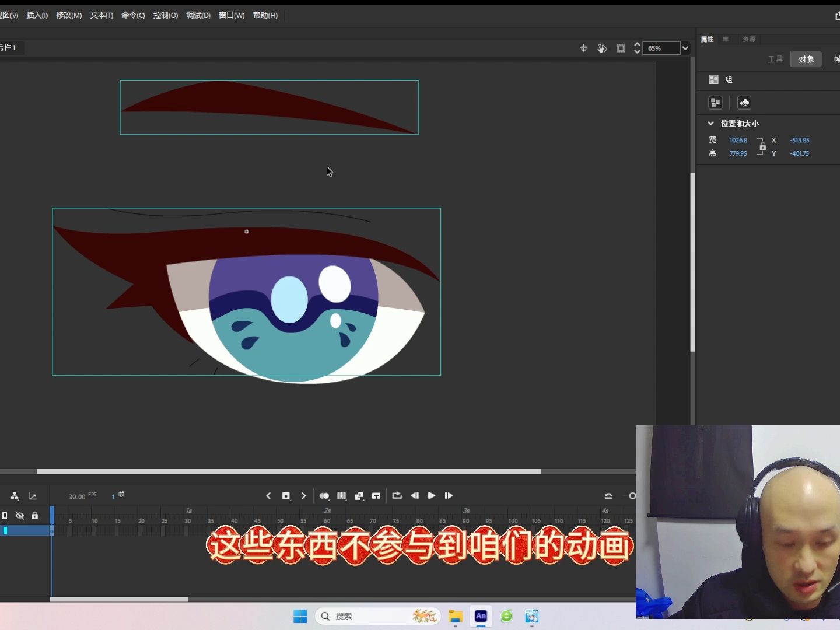Open the layer depth graph icon
This screenshot has height=630, width=840.
tap(33, 496)
